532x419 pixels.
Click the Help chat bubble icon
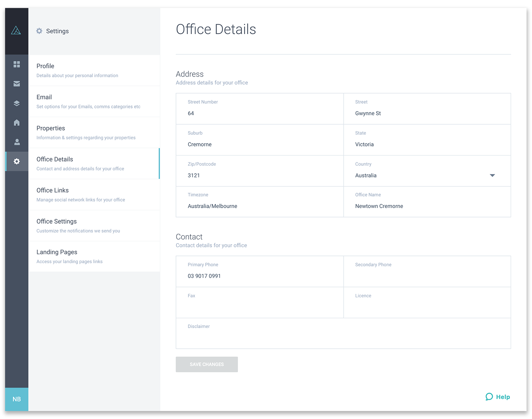(489, 397)
